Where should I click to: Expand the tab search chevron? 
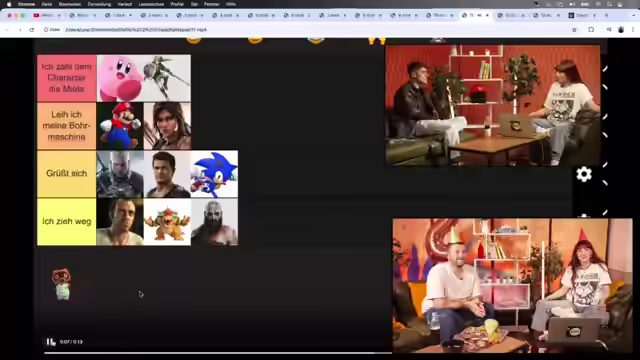click(x=634, y=15)
